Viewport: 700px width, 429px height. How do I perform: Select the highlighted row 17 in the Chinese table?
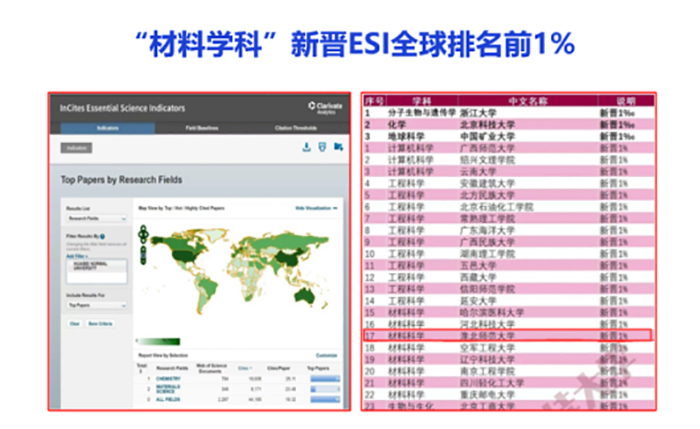click(x=507, y=336)
